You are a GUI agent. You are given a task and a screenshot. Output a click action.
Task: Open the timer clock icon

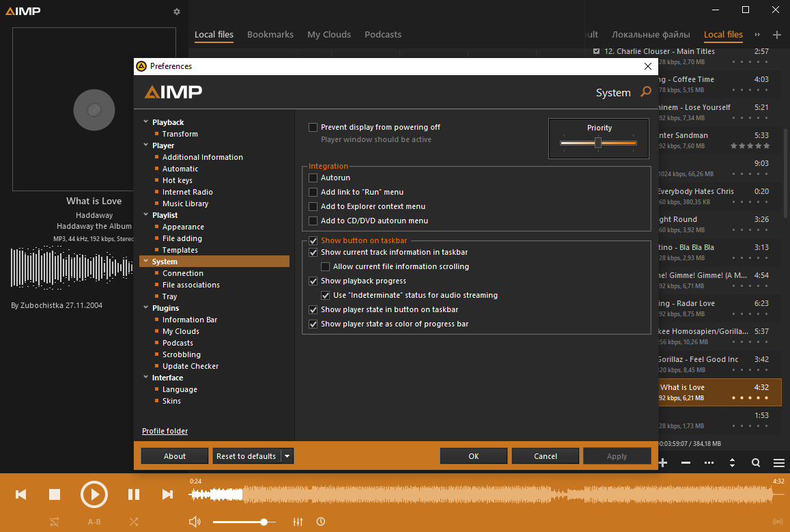click(x=321, y=522)
